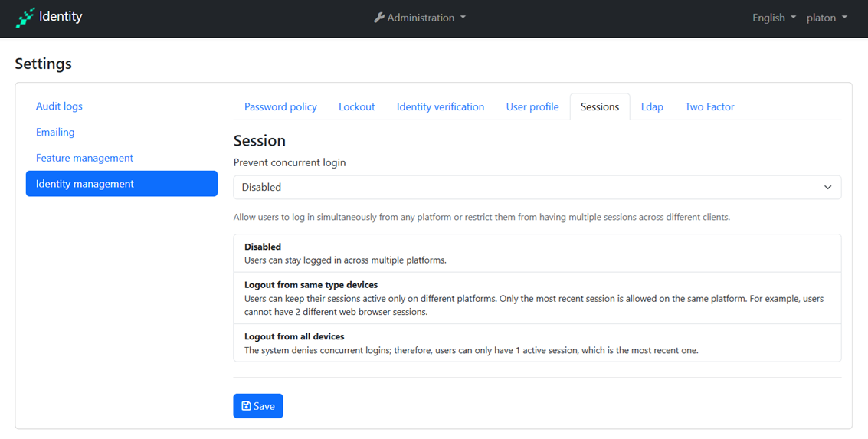Open the User profile tab
This screenshot has height=439, width=868.
coord(532,106)
